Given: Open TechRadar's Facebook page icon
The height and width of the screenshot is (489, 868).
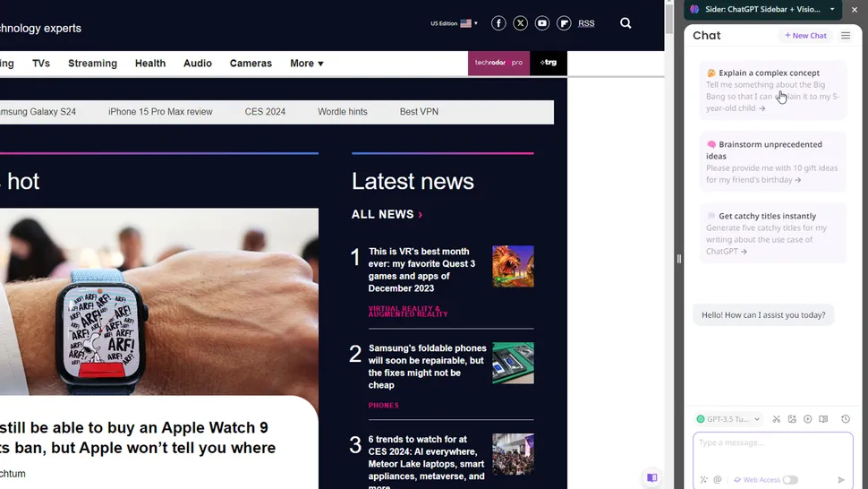Looking at the screenshot, I should 498,23.
